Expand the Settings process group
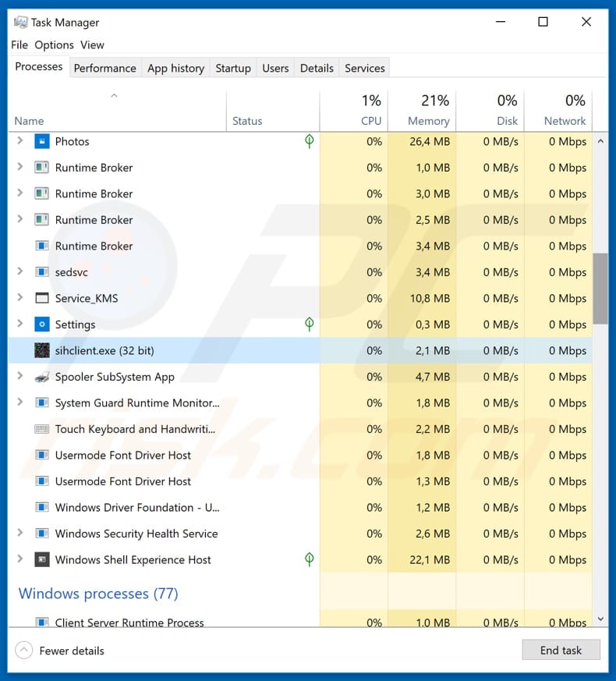 pos(19,324)
